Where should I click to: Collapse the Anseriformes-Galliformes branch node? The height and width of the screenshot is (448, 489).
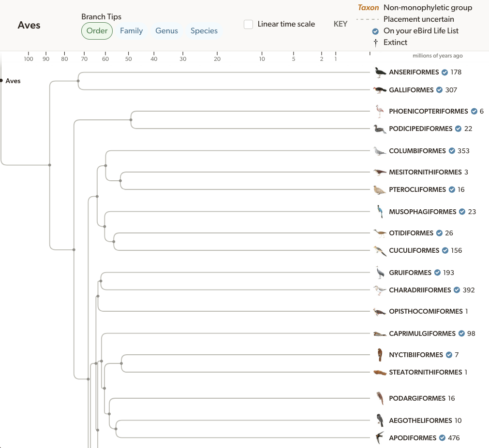click(x=79, y=81)
